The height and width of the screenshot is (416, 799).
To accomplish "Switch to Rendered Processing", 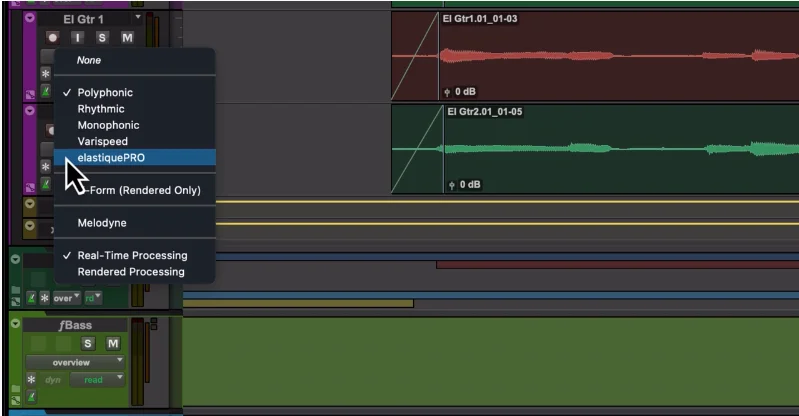I will (x=135, y=272).
